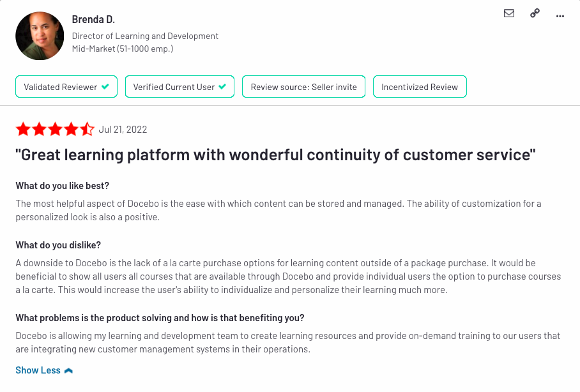The image size is (580, 392).
Task: Click the 'What do you dislike?' heading
Action: tap(58, 245)
